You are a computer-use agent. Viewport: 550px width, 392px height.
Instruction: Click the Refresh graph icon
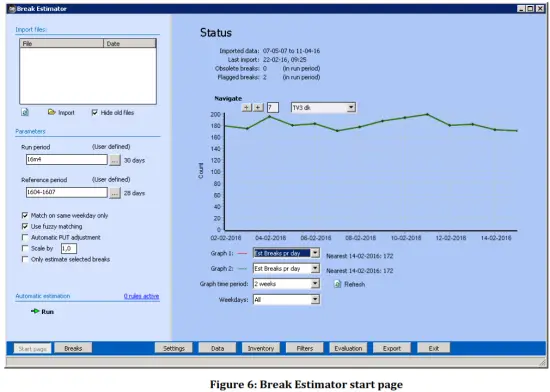click(337, 284)
